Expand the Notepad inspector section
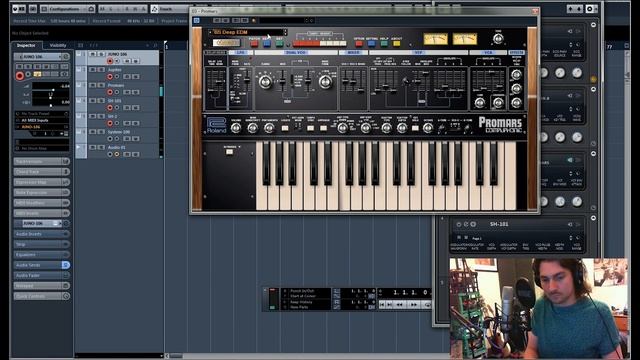Image resolution: width=640 pixels, height=360 pixels. coord(41,286)
